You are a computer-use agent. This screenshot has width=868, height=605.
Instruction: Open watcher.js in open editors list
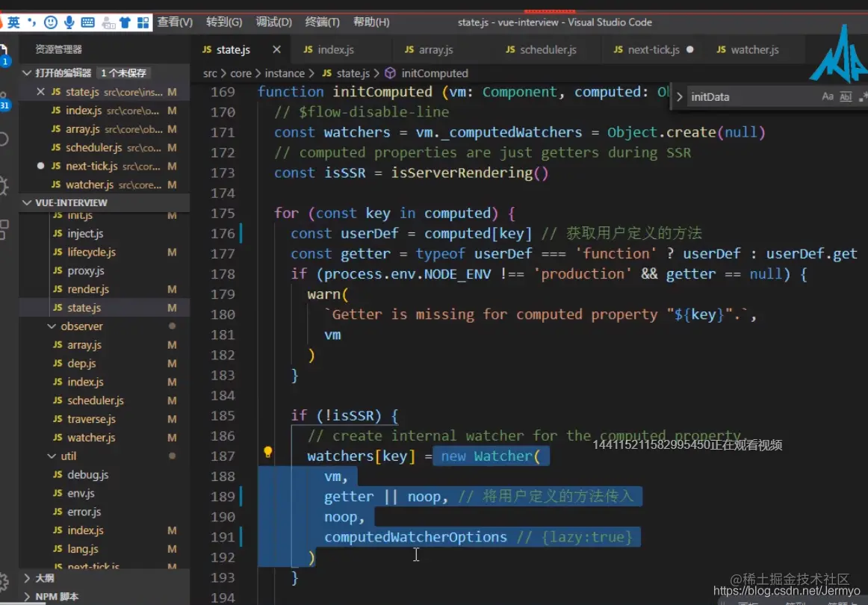tap(105, 184)
